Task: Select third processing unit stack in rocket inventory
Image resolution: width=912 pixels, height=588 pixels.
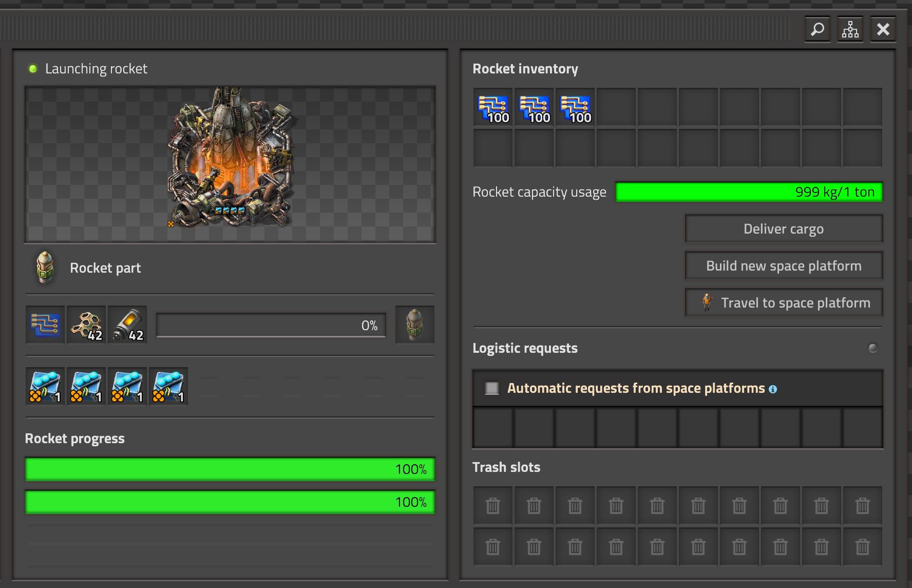Action: [575, 107]
